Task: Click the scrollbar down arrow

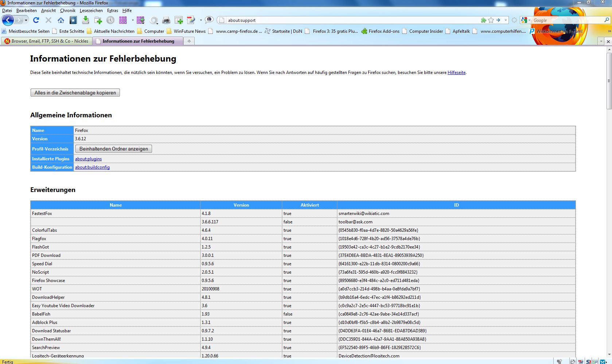Action: (609, 354)
